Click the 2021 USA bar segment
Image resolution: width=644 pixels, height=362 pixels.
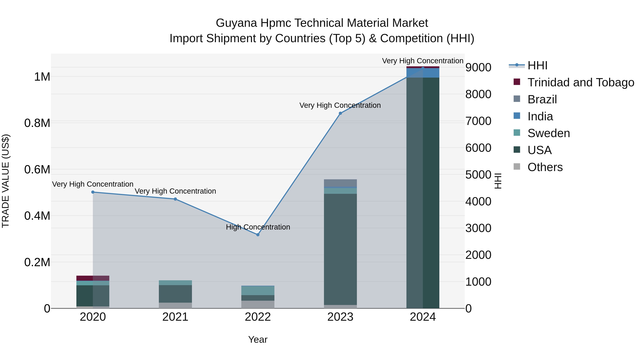[175, 294]
